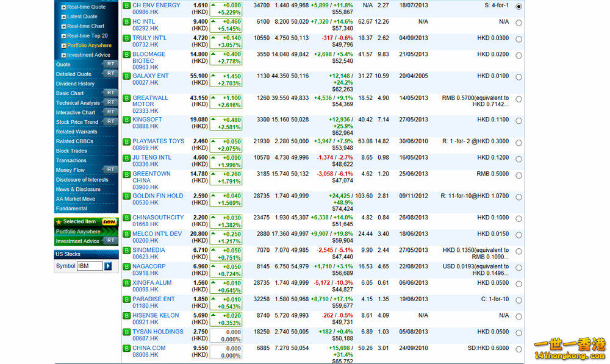Open Dividend History in sidebar menu
This screenshot has height=364, width=610.
[x=75, y=84]
